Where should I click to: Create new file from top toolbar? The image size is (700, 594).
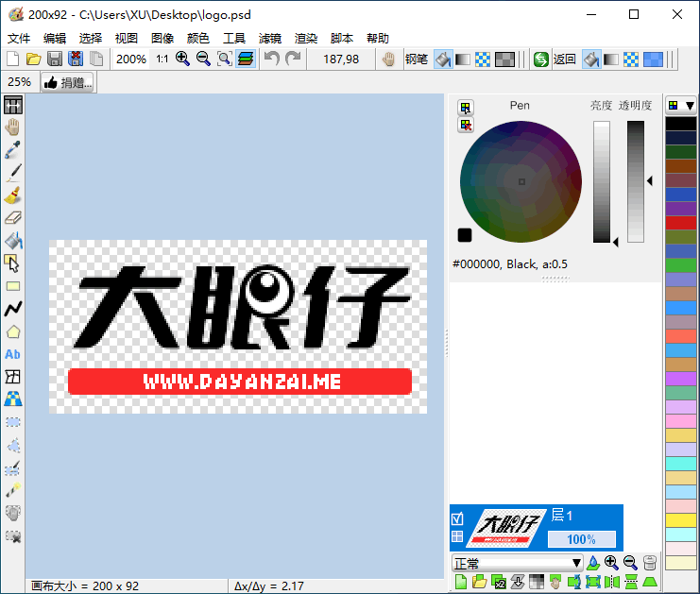(x=13, y=59)
